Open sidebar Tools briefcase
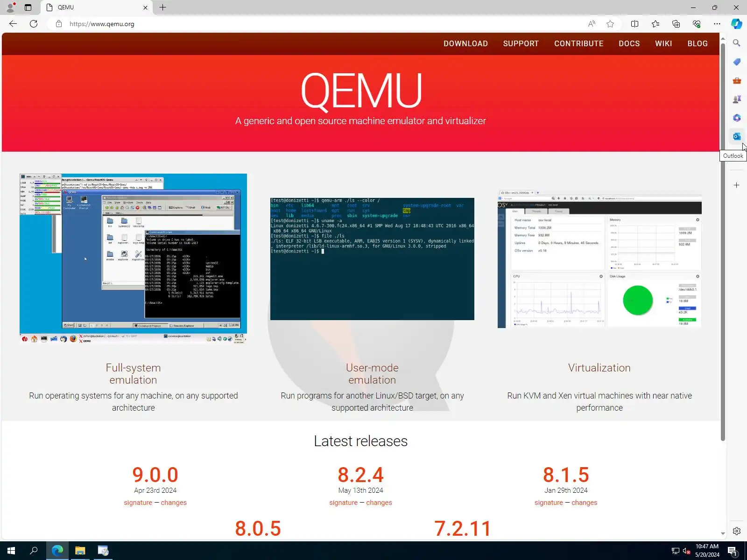The height and width of the screenshot is (560, 747). [x=737, y=80]
